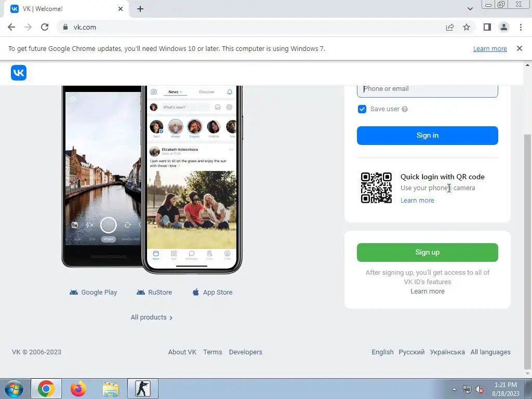Viewport: 532px width, 399px height.
Task: Show hidden system tray icons
Action: point(454,389)
